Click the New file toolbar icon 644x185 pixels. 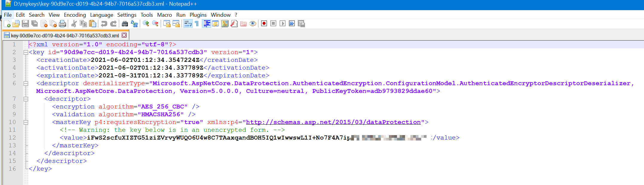(7, 24)
